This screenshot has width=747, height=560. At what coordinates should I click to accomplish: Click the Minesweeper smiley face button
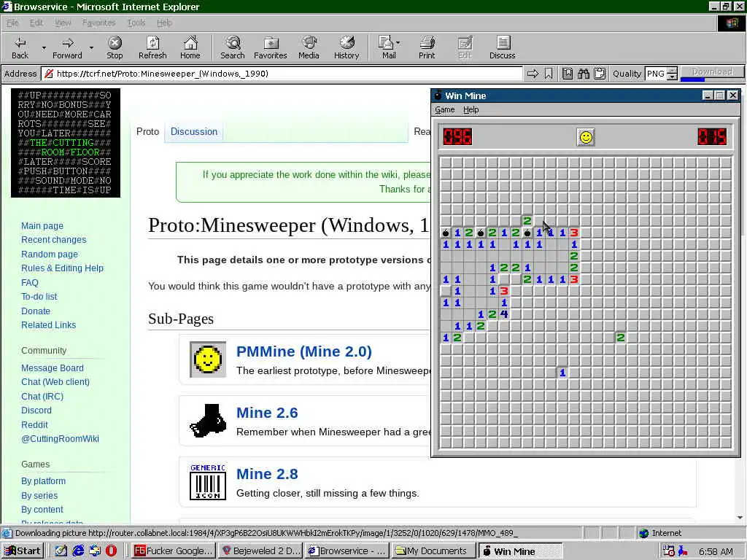[586, 137]
